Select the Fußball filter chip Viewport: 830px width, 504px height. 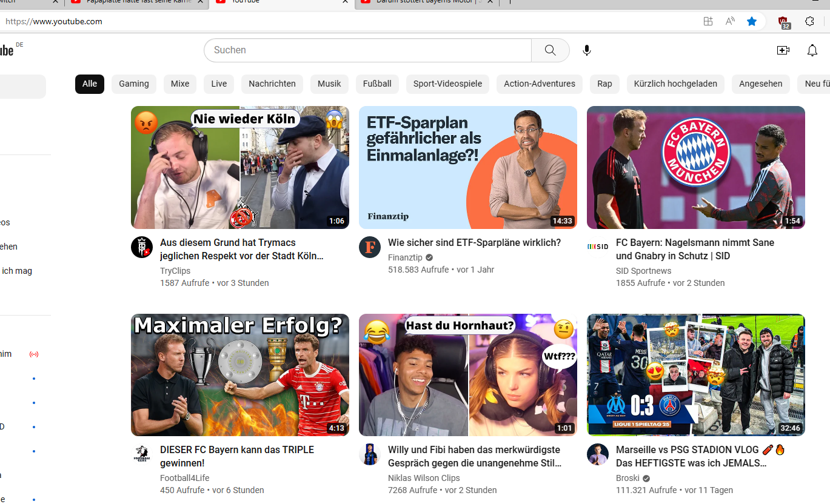point(377,84)
